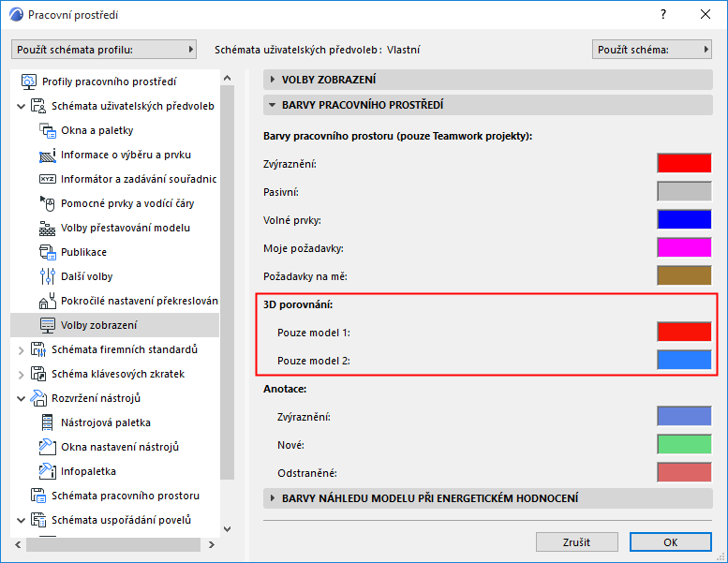Change the blue Volné prvky color swatch

[x=684, y=219]
